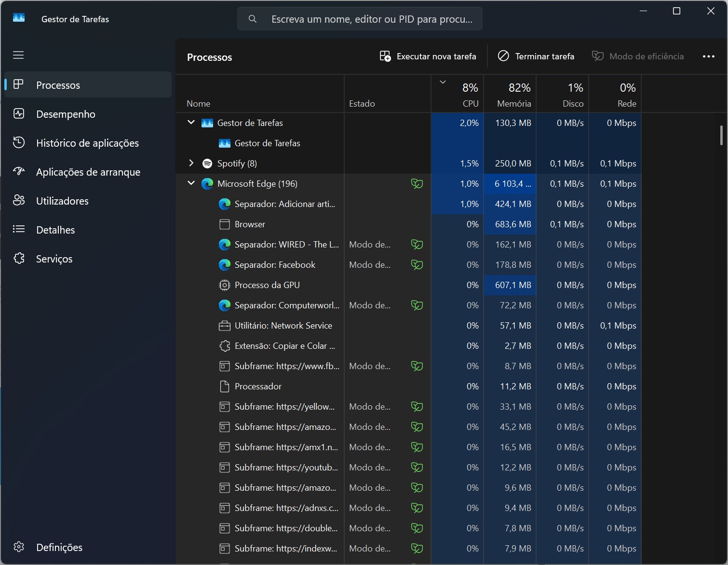Open the Serviços page
Image resolution: width=728 pixels, height=565 pixels.
click(54, 259)
